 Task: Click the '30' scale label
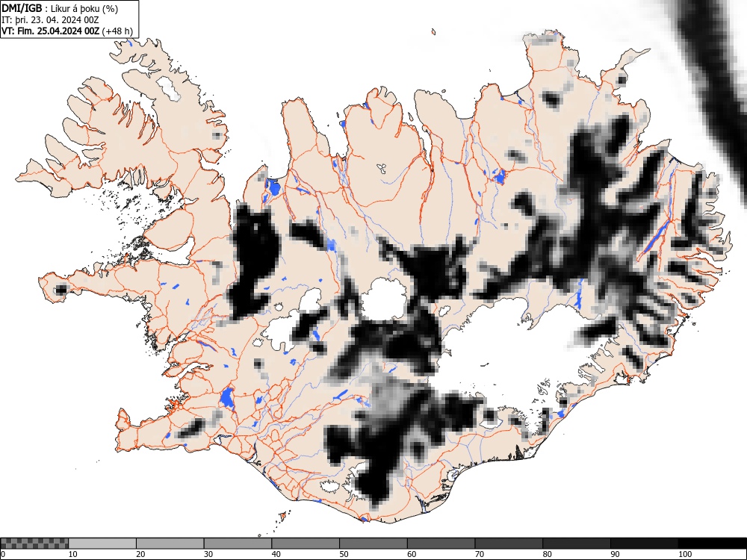(x=208, y=554)
